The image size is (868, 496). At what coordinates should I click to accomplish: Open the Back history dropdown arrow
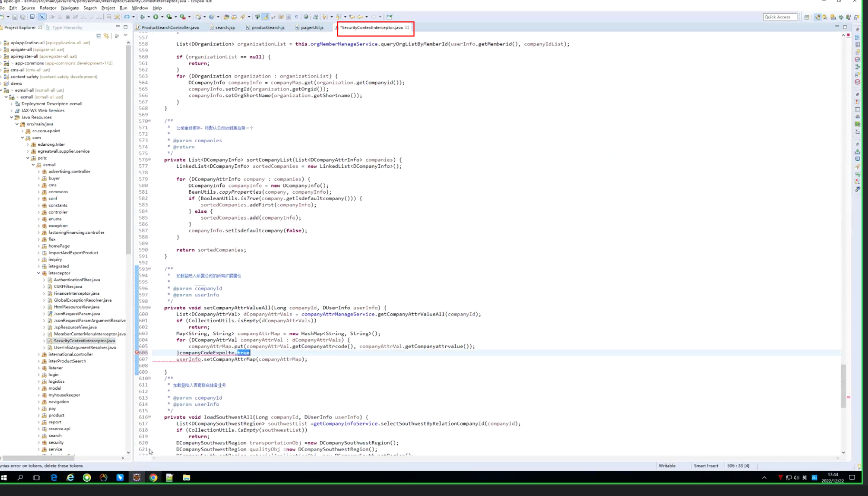366,17
